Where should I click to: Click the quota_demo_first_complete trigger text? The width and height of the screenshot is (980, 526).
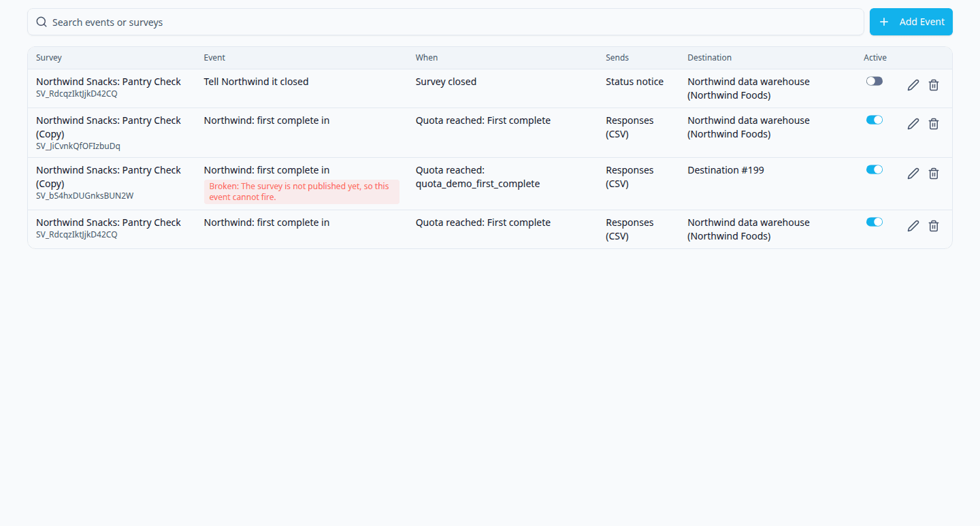coord(478,184)
